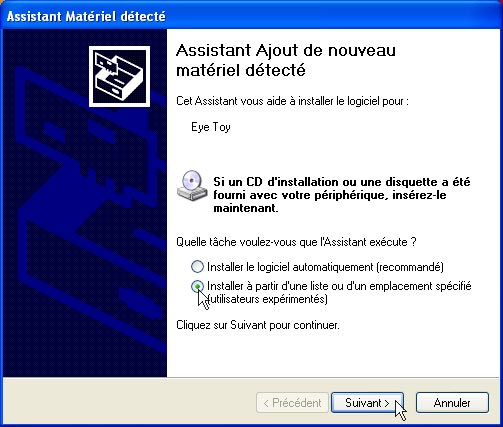
Task: Click the CD drive installation icon
Action: tap(192, 186)
